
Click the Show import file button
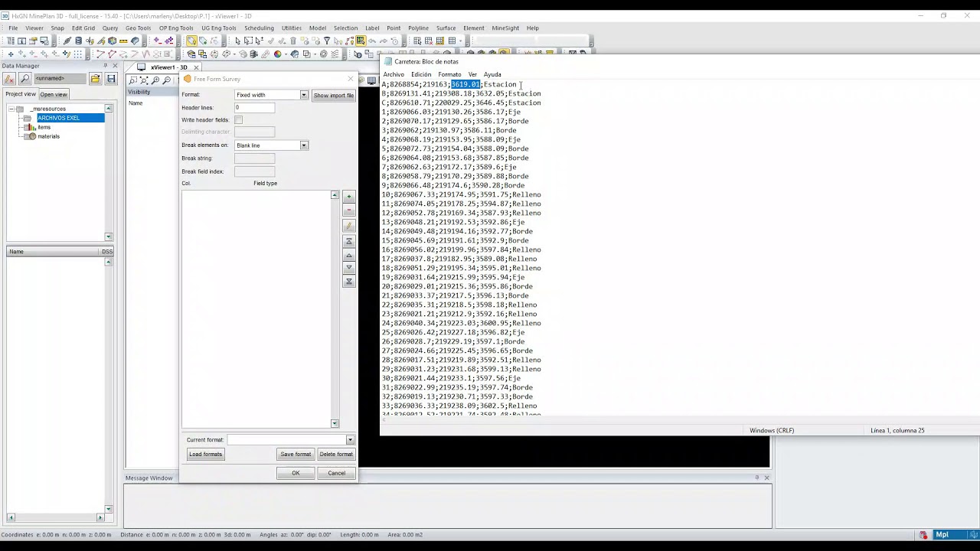point(333,95)
